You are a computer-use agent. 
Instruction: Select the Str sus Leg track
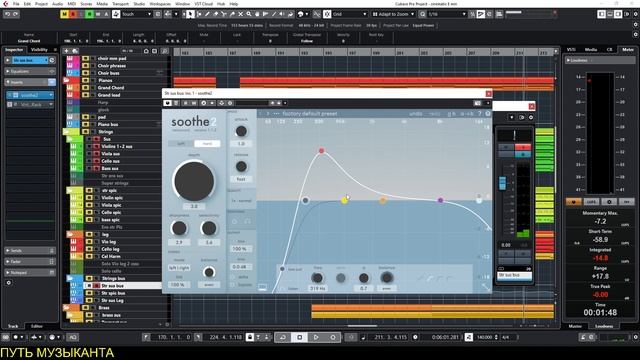tap(112, 300)
